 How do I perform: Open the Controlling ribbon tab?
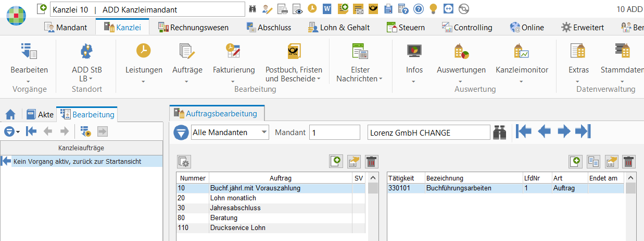click(467, 27)
